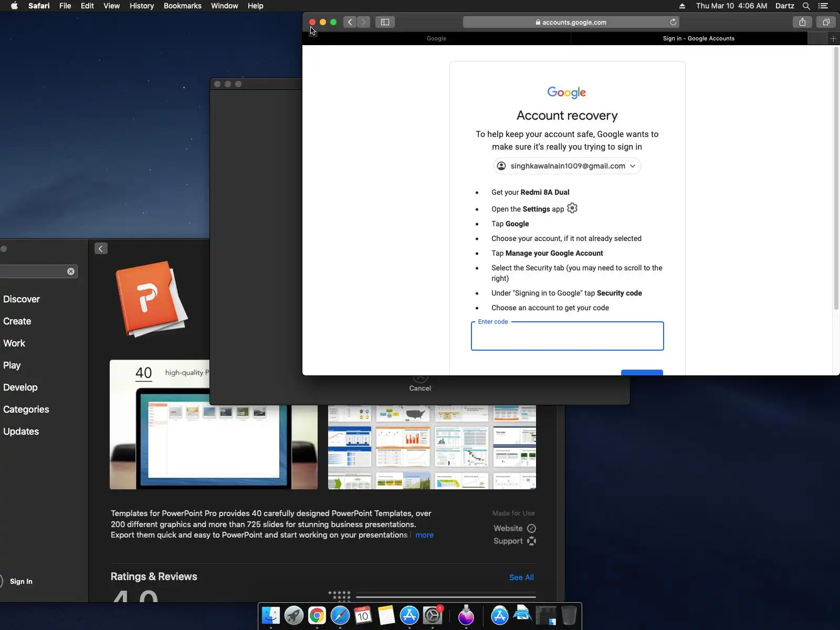Image resolution: width=840 pixels, height=630 pixels.
Task: Click Cancel in the dark dialog
Action: (420, 388)
